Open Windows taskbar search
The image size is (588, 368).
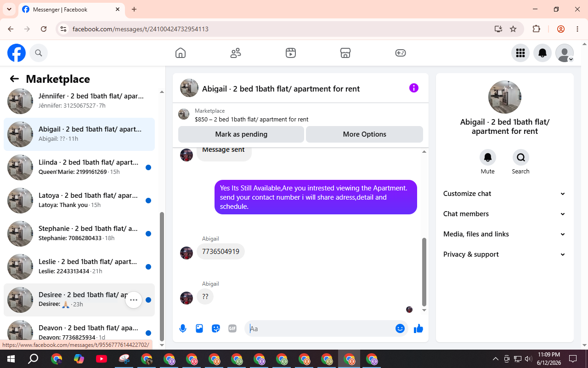34,359
